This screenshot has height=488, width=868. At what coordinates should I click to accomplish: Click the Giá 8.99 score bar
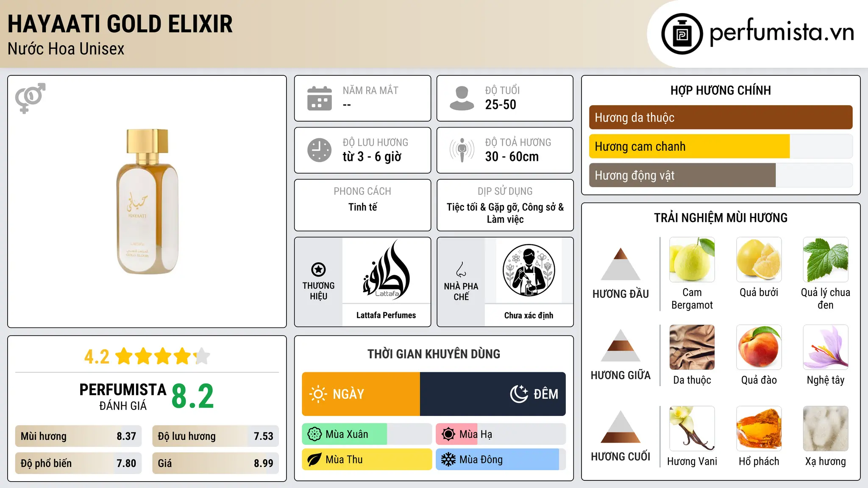click(x=215, y=463)
